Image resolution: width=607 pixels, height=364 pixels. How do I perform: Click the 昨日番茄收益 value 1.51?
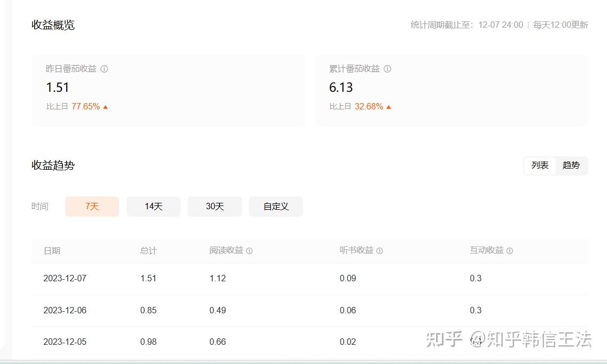pos(58,88)
